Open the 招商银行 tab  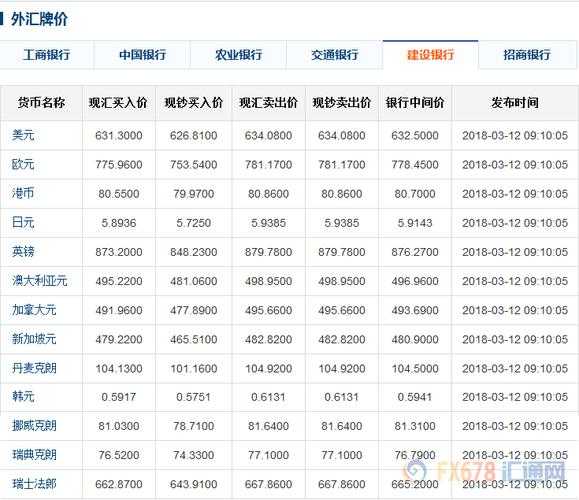pyautogui.click(x=527, y=55)
